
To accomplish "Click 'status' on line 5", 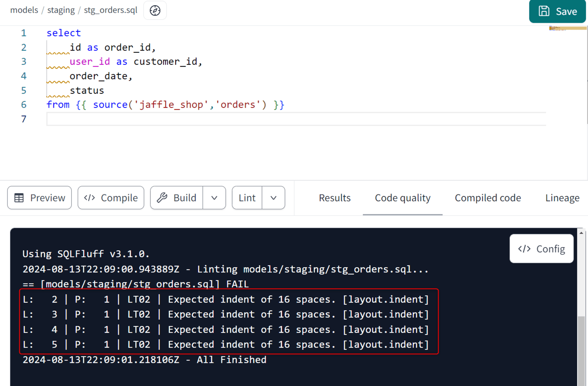I will pos(87,90).
